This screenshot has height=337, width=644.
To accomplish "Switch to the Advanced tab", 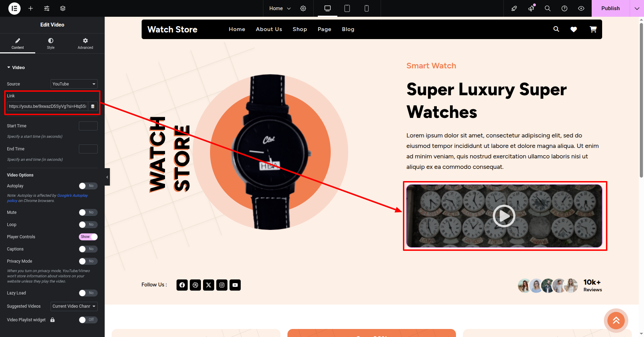I will click(x=85, y=44).
